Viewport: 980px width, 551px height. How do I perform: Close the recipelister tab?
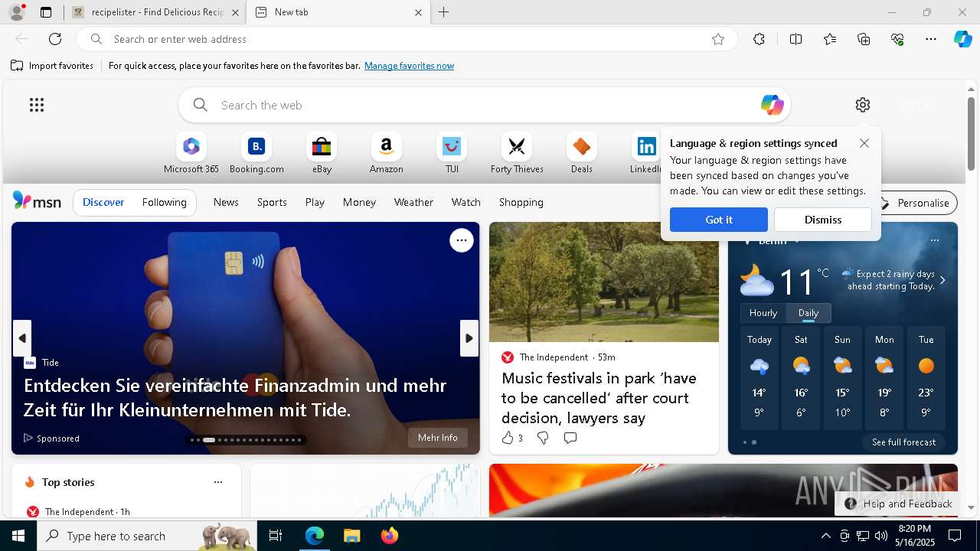tap(235, 12)
